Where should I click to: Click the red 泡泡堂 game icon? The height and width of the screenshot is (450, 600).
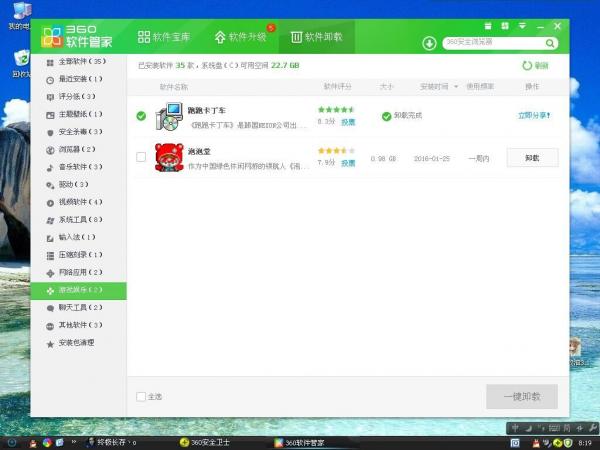coord(169,157)
